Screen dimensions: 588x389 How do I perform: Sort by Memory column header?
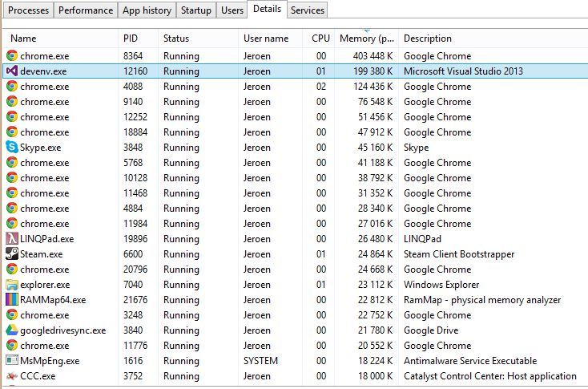(x=367, y=38)
